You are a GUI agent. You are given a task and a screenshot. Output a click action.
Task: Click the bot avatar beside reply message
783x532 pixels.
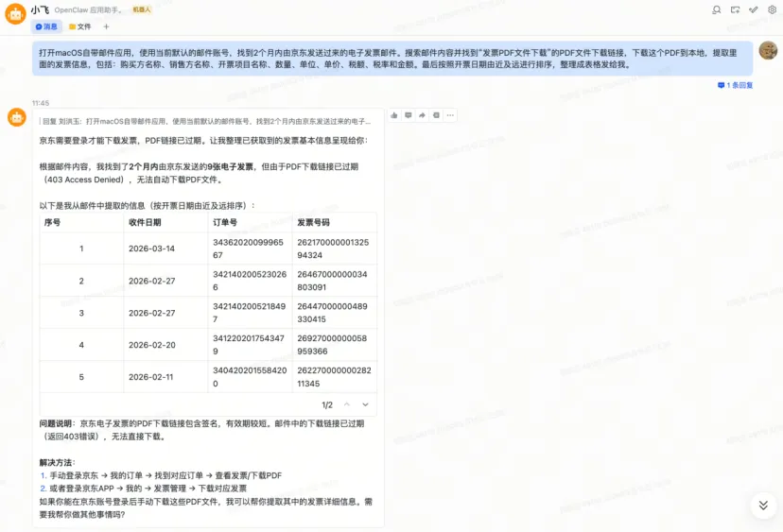coord(16,118)
